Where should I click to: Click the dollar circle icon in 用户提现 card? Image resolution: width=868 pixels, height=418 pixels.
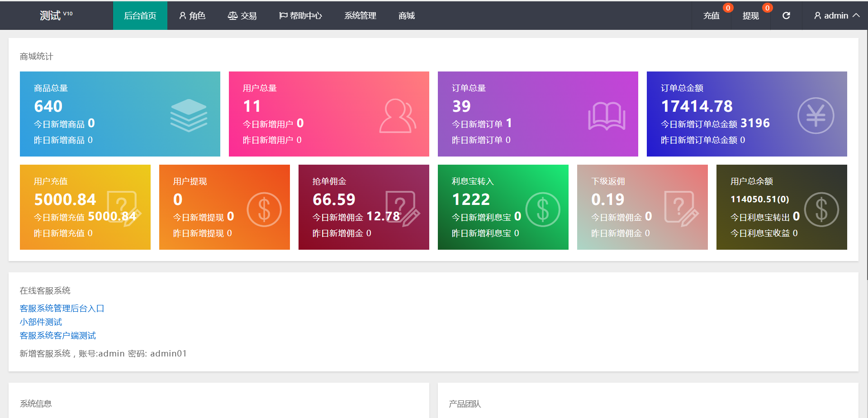[264, 209]
